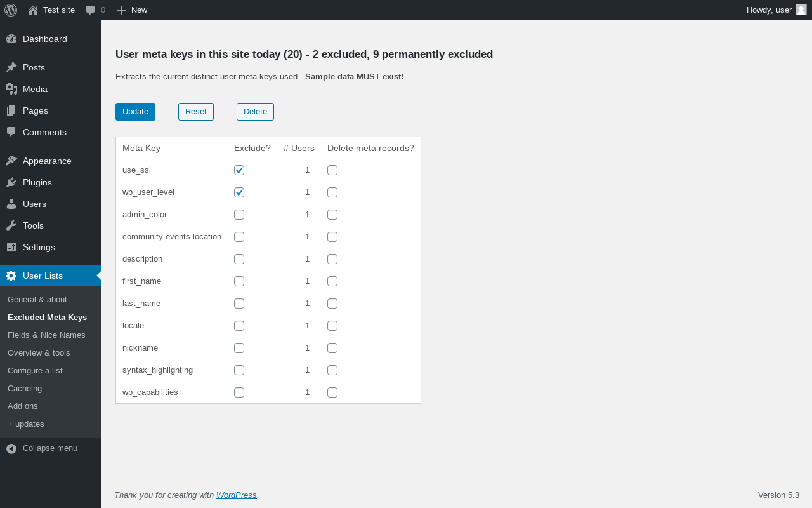The height and width of the screenshot is (508, 812).
Task: Click the WordPress logo icon
Action: [x=11, y=10]
